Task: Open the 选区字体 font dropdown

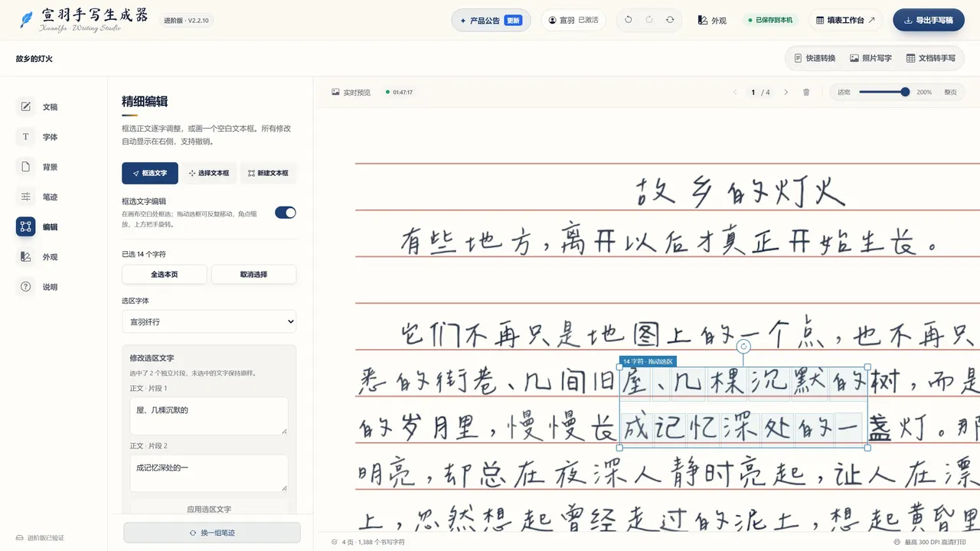Action: (209, 321)
